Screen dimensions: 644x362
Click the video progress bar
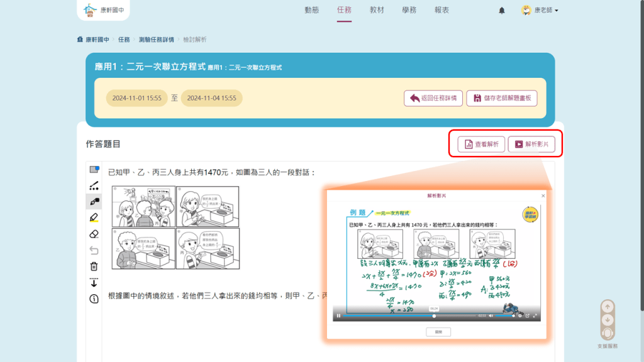pyautogui.click(x=409, y=315)
